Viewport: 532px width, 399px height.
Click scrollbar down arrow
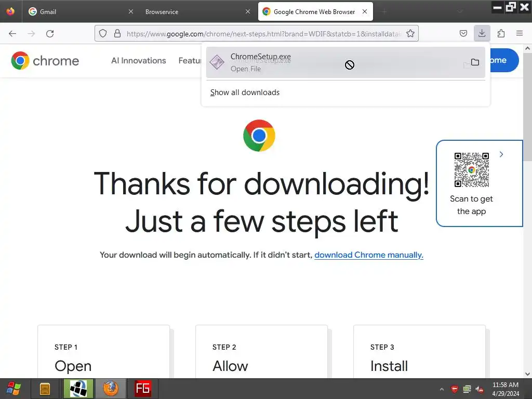pos(528,374)
